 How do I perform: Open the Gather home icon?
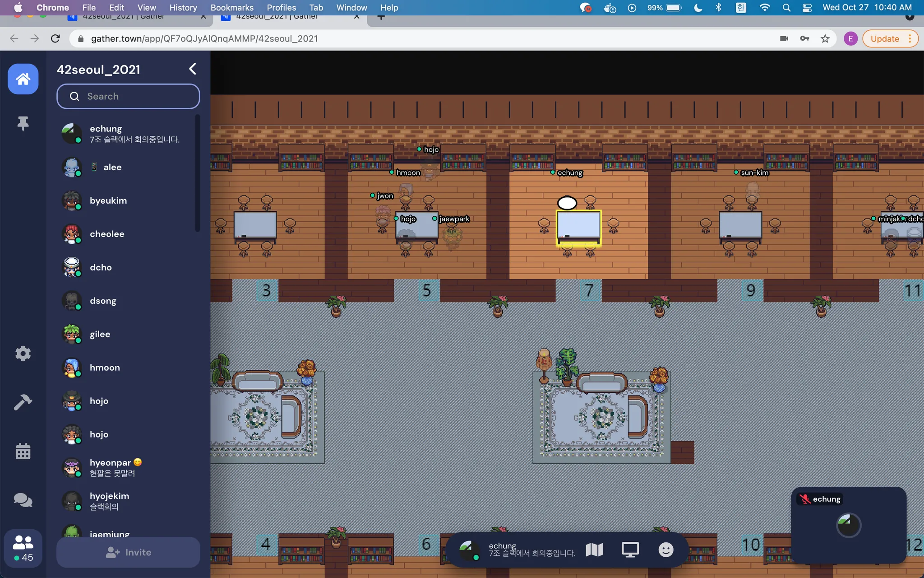pyautogui.click(x=23, y=79)
